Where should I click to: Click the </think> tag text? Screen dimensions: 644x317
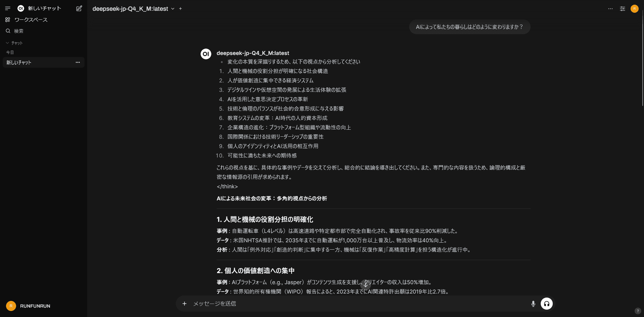tap(227, 187)
